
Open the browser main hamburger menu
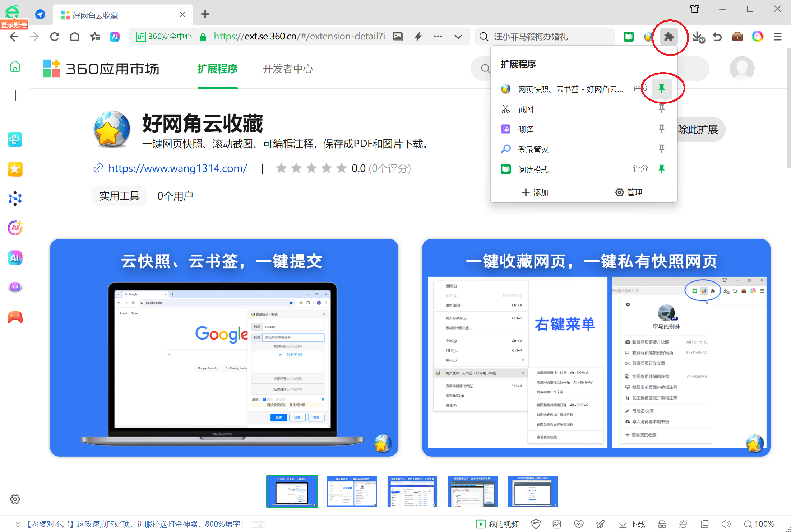click(x=778, y=37)
